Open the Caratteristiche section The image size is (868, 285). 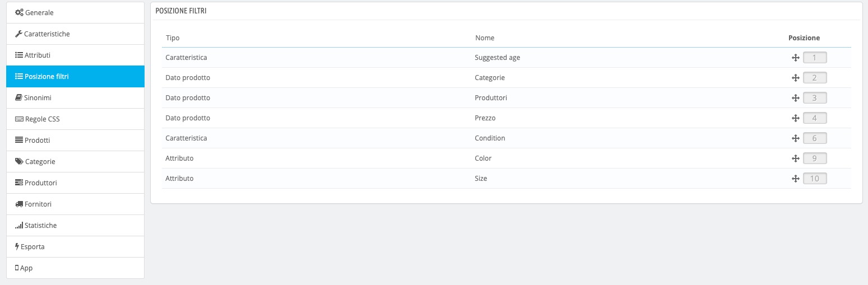click(x=75, y=34)
